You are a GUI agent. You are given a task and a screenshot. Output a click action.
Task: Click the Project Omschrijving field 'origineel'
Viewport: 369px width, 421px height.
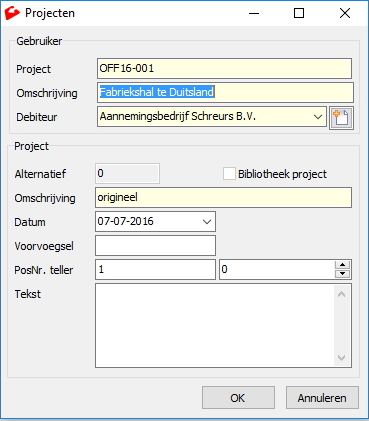click(x=223, y=198)
